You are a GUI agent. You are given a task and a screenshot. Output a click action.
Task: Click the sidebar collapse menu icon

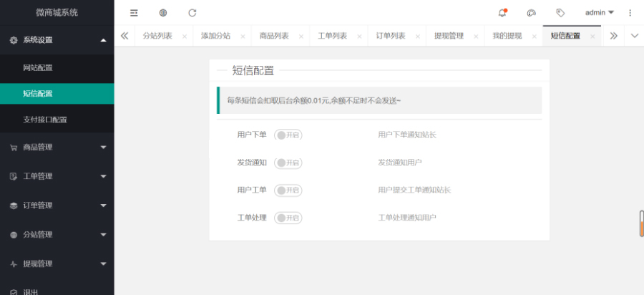[x=134, y=13]
